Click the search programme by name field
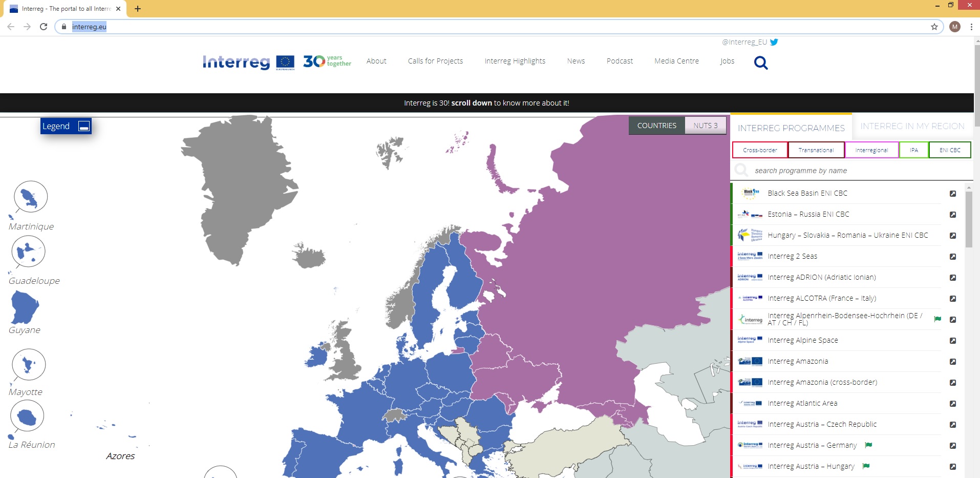 pyautogui.click(x=853, y=171)
